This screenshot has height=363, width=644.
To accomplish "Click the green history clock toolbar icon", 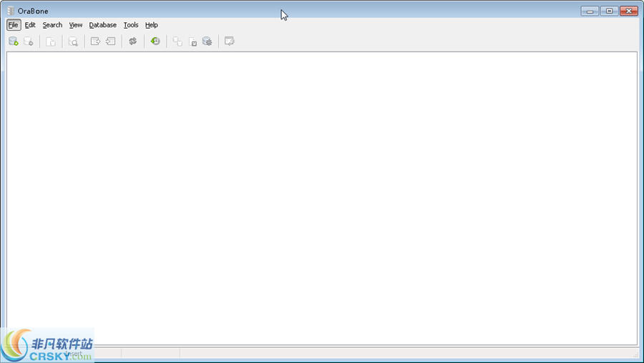I will [x=155, y=41].
